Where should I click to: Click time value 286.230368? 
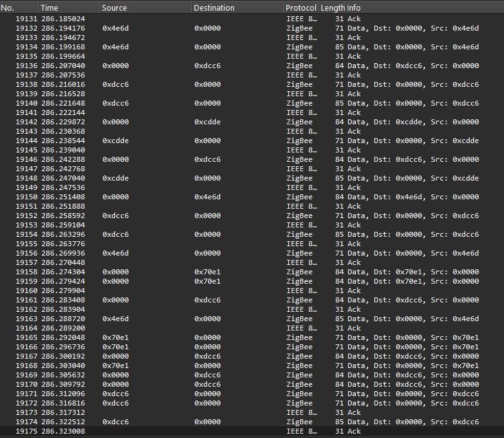[x=63, y=131]
